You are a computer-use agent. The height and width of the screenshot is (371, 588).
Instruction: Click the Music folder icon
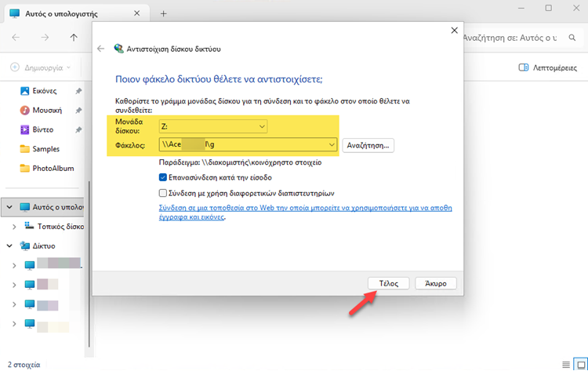(24, 110)
